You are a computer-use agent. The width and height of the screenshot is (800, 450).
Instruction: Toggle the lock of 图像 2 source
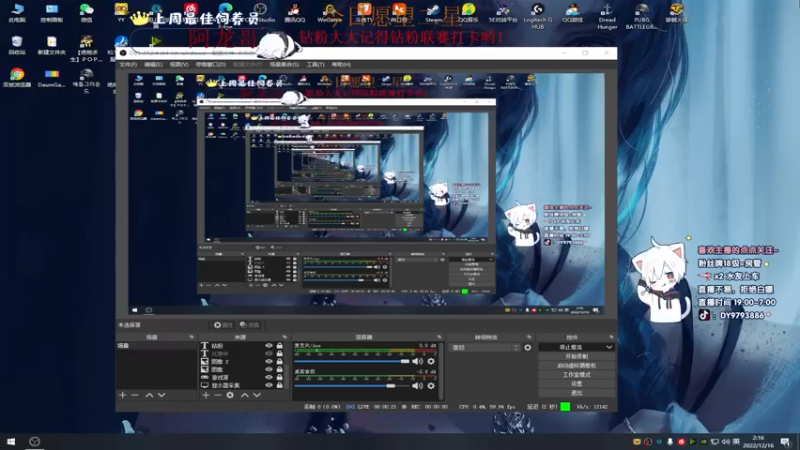280,362
